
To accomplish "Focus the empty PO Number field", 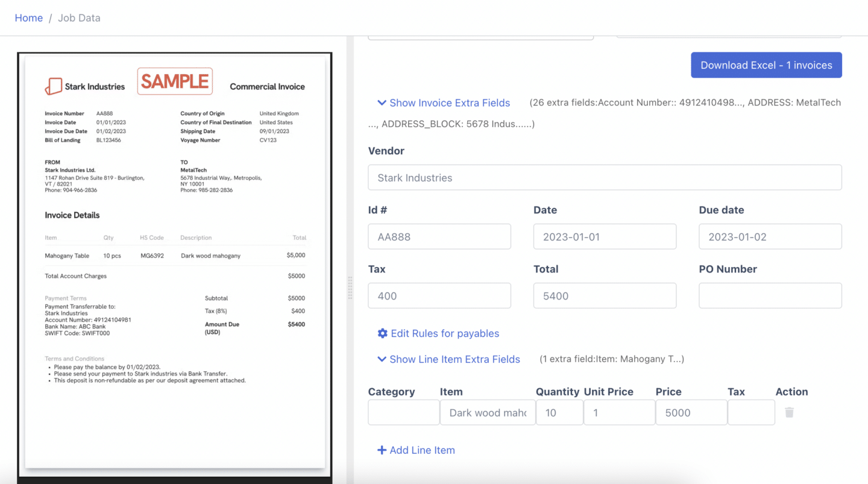I will [x=770, y=296].
